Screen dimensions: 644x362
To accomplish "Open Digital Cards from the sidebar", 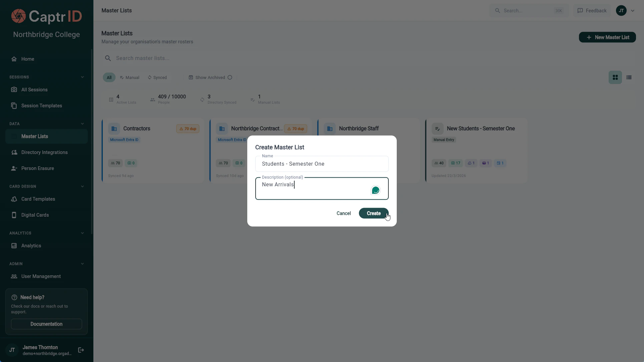I will click(35, 215).
